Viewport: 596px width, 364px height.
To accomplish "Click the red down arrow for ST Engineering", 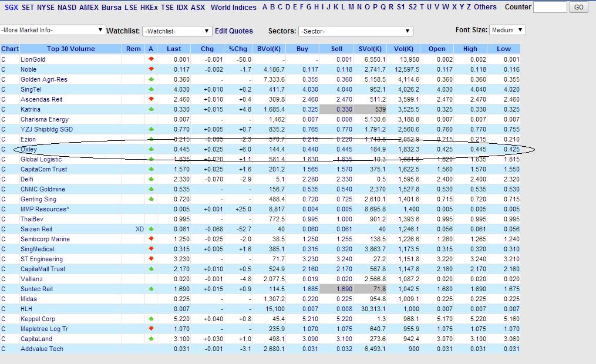I will coord(151,258).
